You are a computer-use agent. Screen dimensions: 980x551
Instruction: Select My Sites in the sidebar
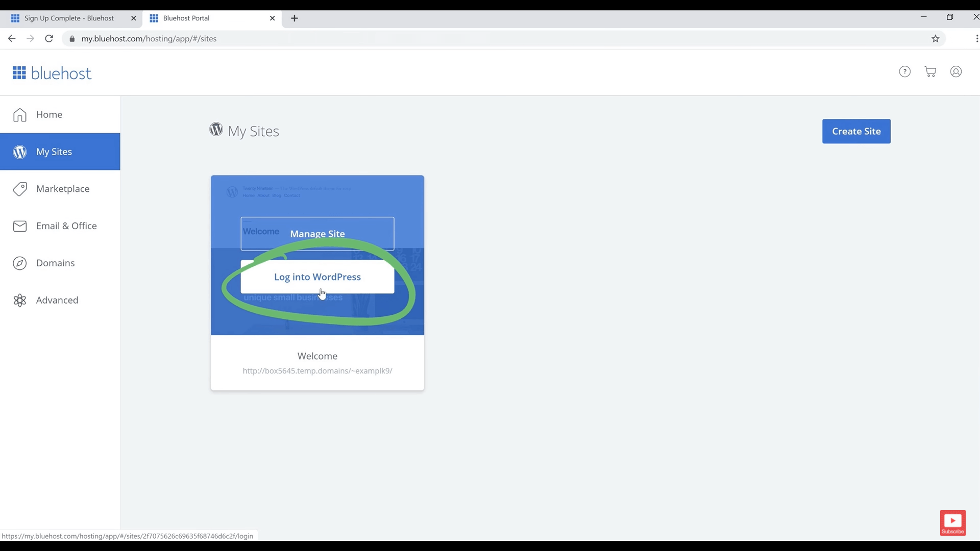click(x=60, y=152)
